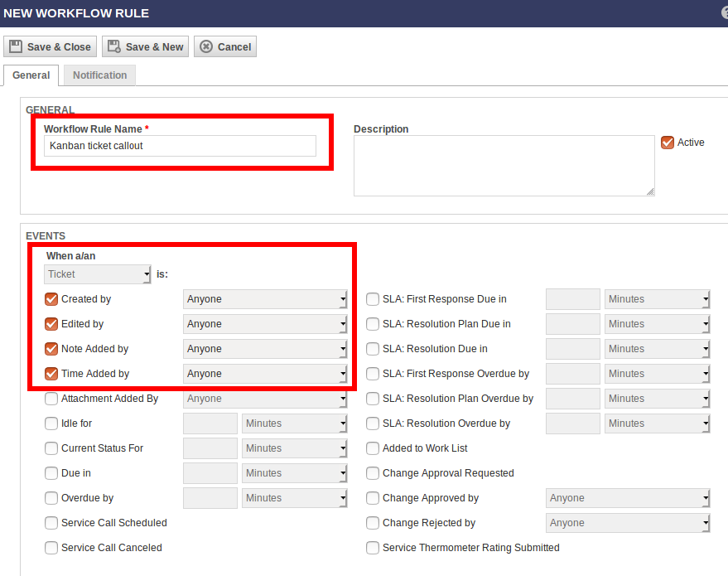This screenshot has height=576, width=728.
Task: Check Service Call Scheduled option
Action: pyautogui.click(x=51, y=523)
